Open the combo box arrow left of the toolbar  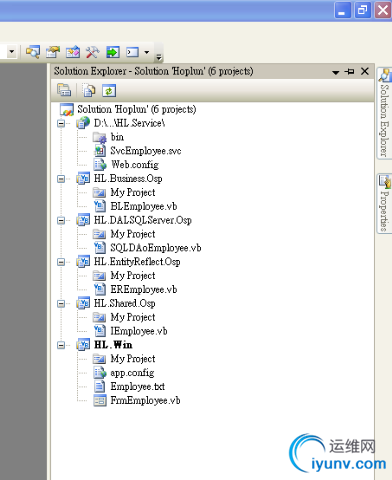(12, 52)
